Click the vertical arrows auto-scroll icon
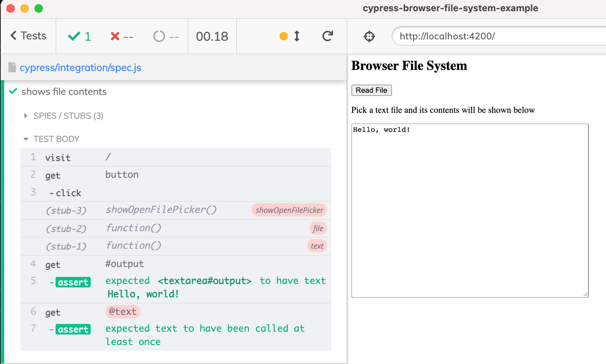The width and height of the screenshot is (606, 364). (x=296, y=36)
